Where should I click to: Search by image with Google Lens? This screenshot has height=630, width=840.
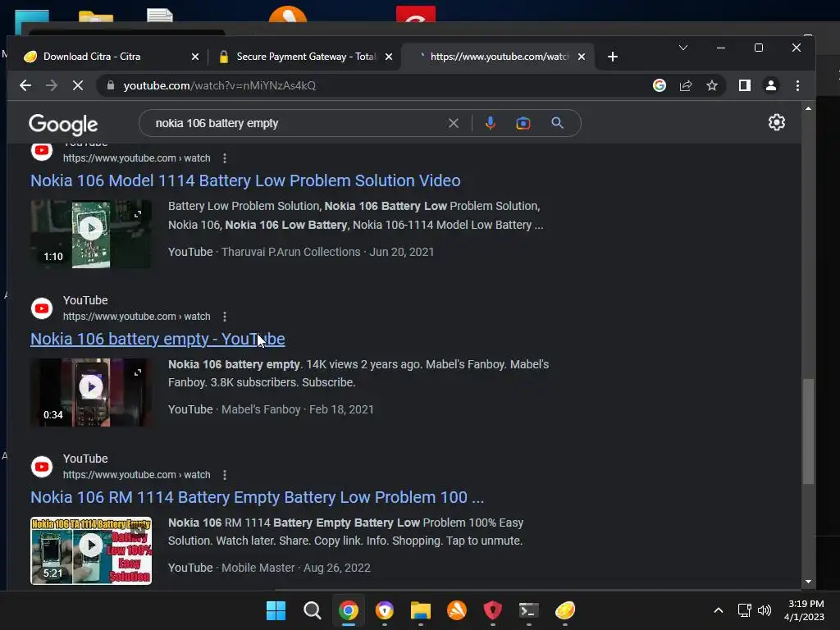[x=523, y=123]
